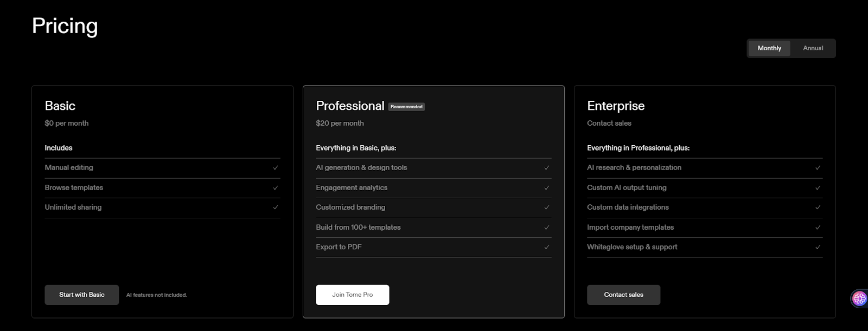Click the checkmark beside AI research & personalization
Image resolution: width=868 pixels, height=331 pixels.
[x=818, y=168]
